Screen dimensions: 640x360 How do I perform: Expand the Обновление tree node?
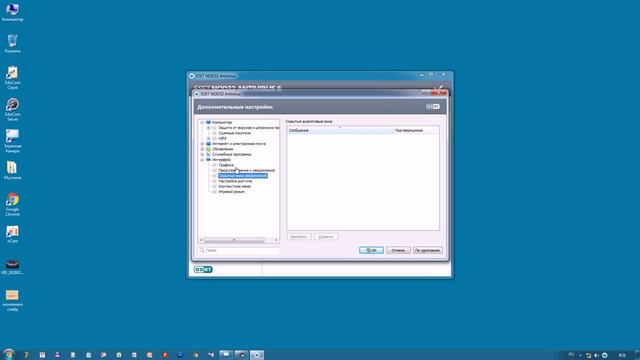(202, 149)
